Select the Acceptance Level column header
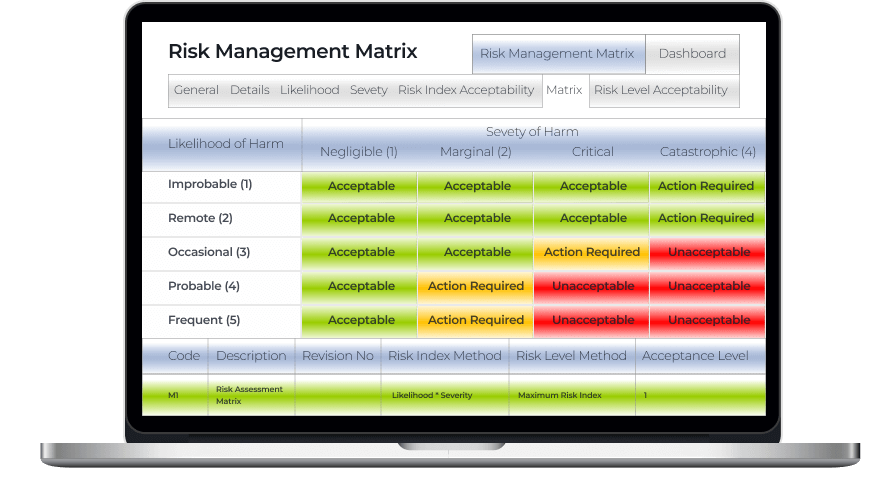Image resolution: width=890 pixels, height=478 pixels. click(x=695, y=356)
